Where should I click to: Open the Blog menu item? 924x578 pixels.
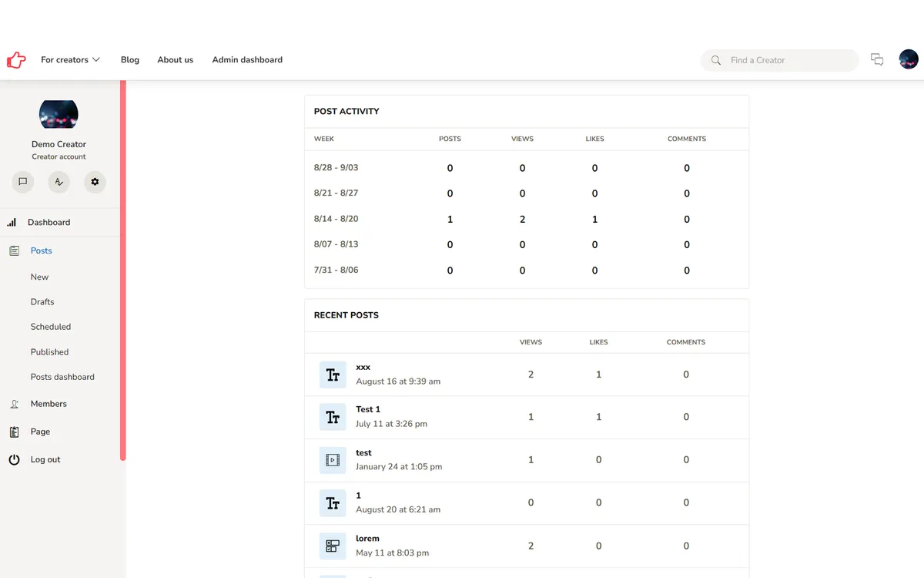[x=130, y=60]
